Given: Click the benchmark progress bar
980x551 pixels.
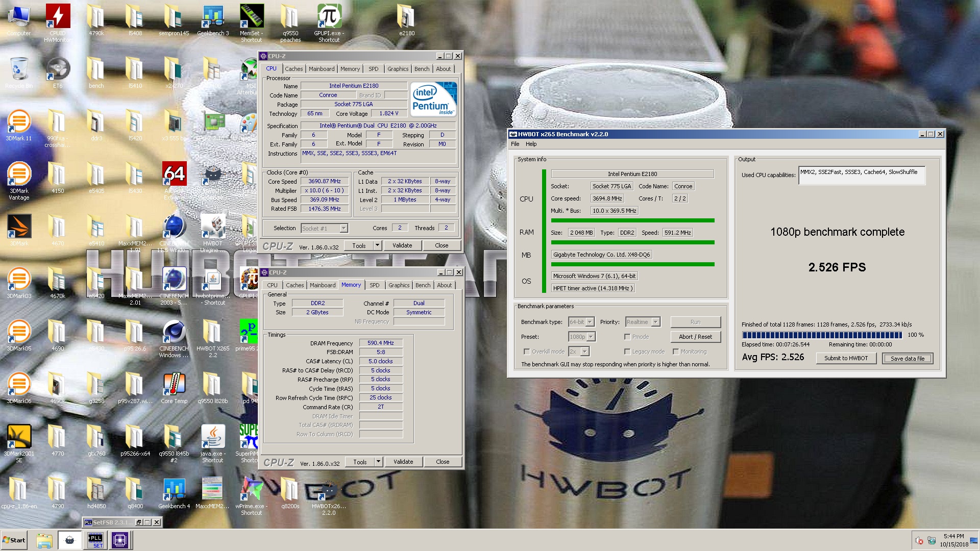Looking at the screenshot, I should [822, 335].
